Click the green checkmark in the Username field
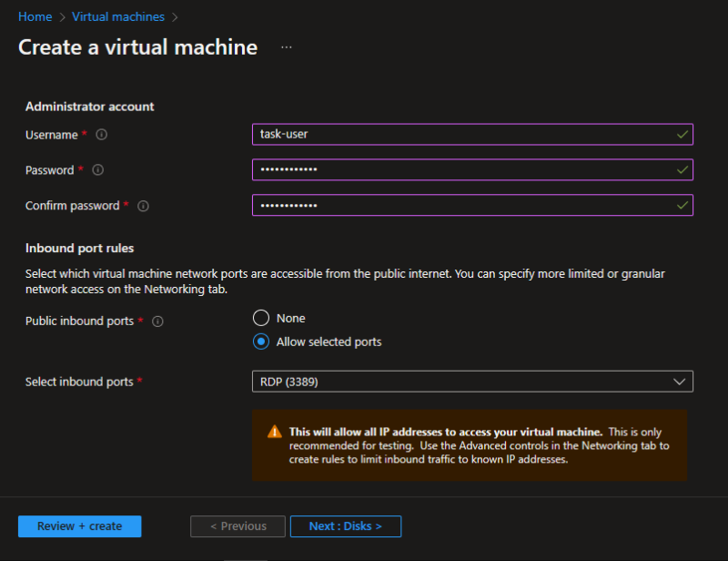This screenshot has width=728, height=561. (681, 134)
